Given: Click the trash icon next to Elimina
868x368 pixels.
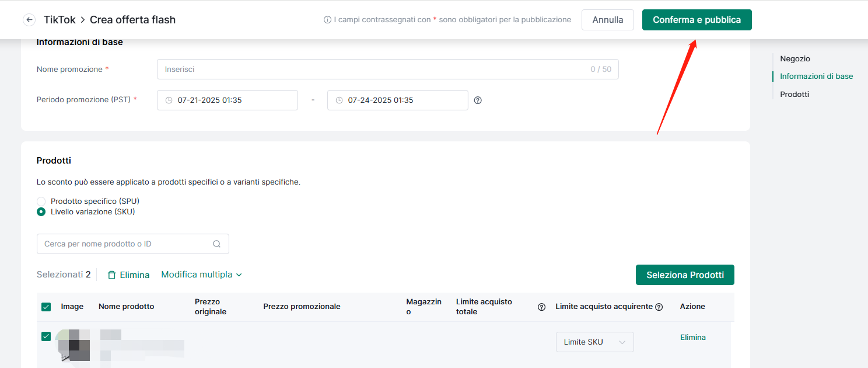Looking at the screenshot, I should click(112, 275).
